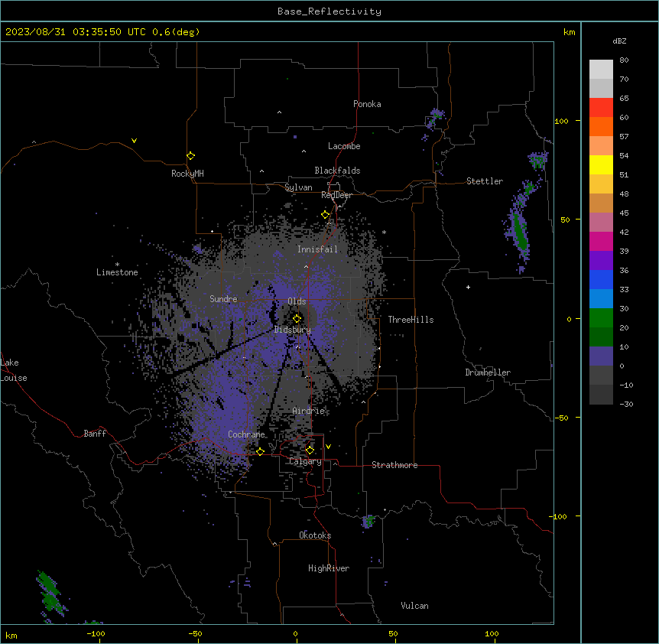Image resolution: width=659 pixels, height=644 pixels.
Task: Click the white asterisk east of Innisfail
Action: 384,232
